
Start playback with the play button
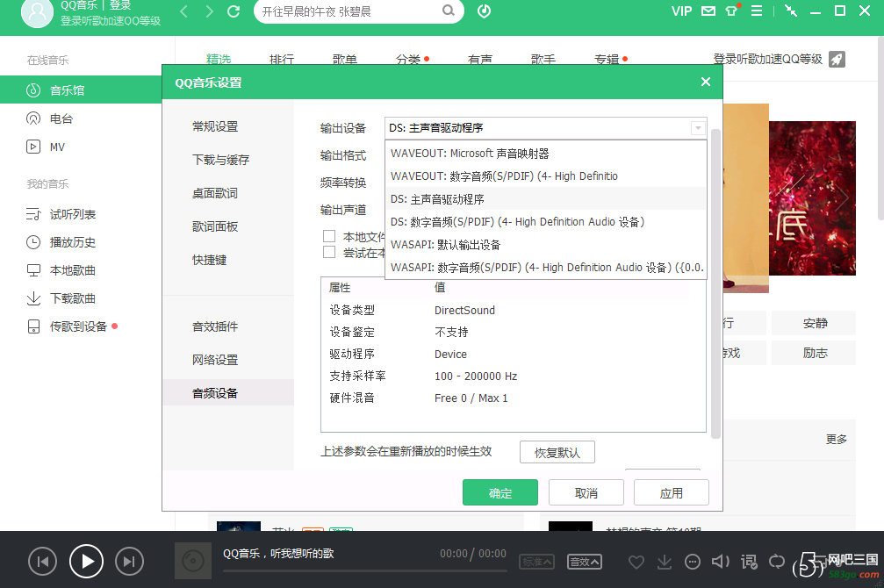[x=86, y=562]
